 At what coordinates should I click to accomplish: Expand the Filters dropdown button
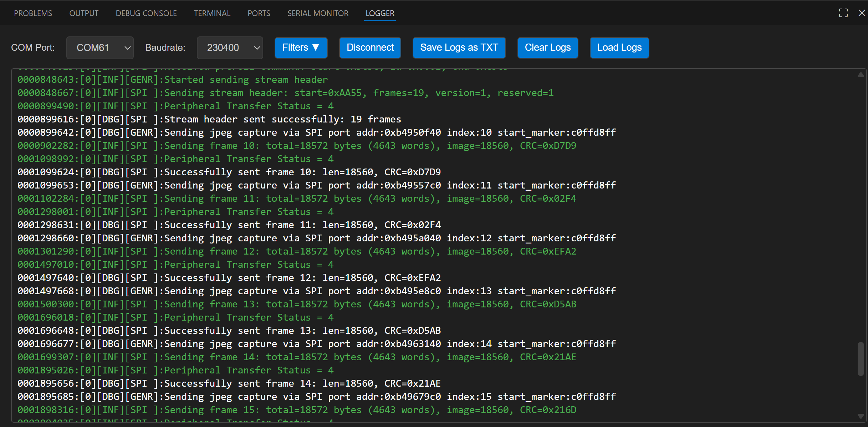pyautogui.click(x=301, y=47)
